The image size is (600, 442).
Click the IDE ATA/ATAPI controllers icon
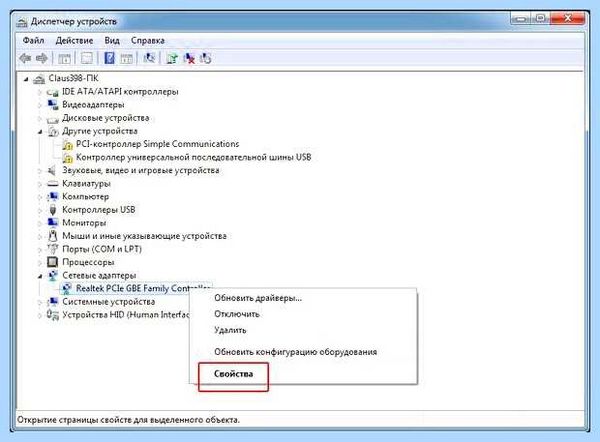click(52, 92)
